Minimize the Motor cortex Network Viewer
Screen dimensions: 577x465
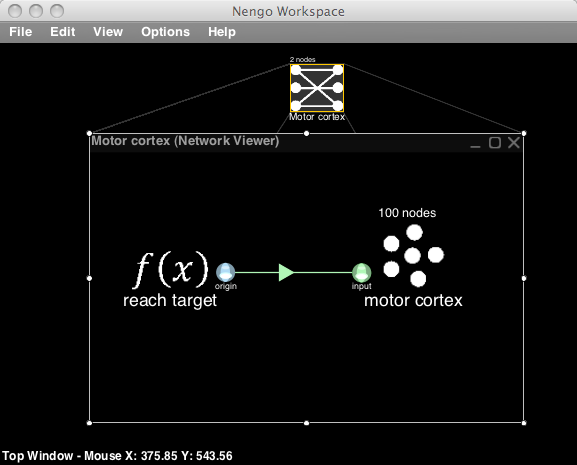pos(475,143)
